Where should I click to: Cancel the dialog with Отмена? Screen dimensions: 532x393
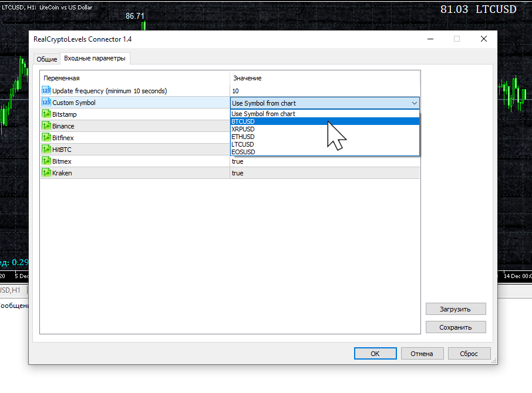[422, 353]
